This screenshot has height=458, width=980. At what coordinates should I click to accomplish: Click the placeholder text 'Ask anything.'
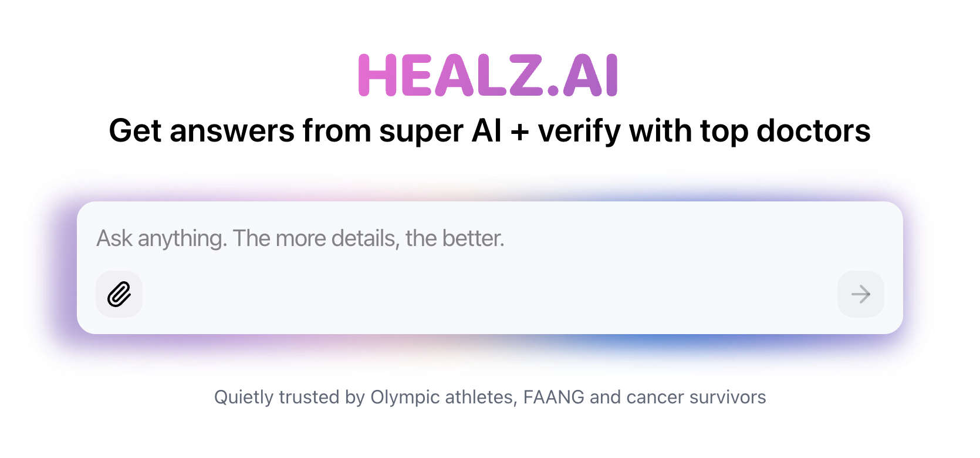point(161,239)
